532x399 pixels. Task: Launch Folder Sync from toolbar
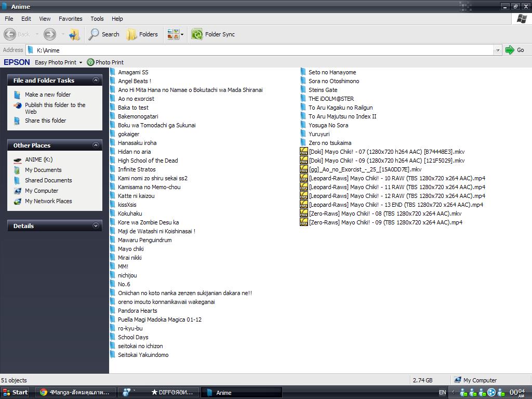point(213,34)
